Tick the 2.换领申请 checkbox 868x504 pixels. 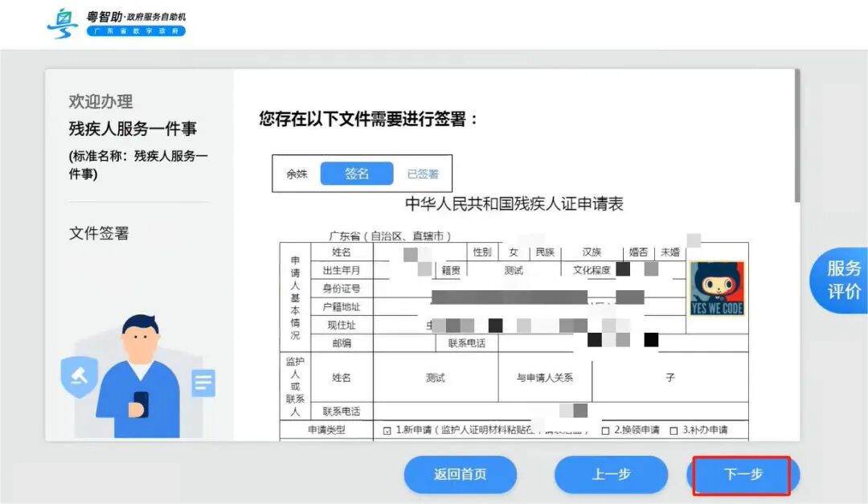coord(606,430)
